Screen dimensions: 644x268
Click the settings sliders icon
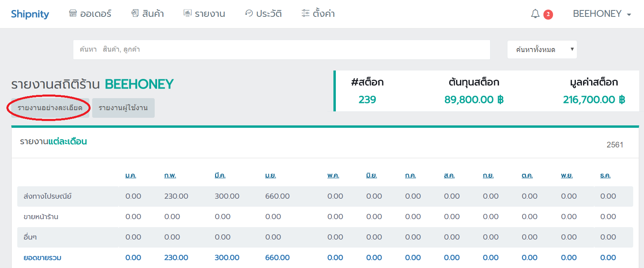[305, 14]
